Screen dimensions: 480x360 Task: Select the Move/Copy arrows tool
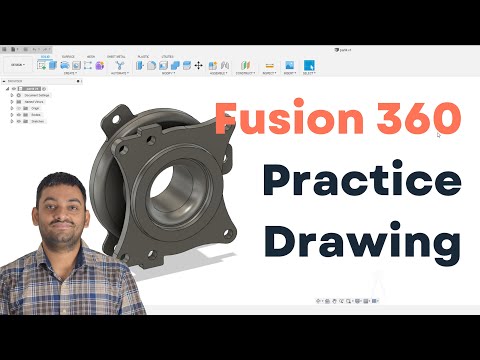pos(198,65)
